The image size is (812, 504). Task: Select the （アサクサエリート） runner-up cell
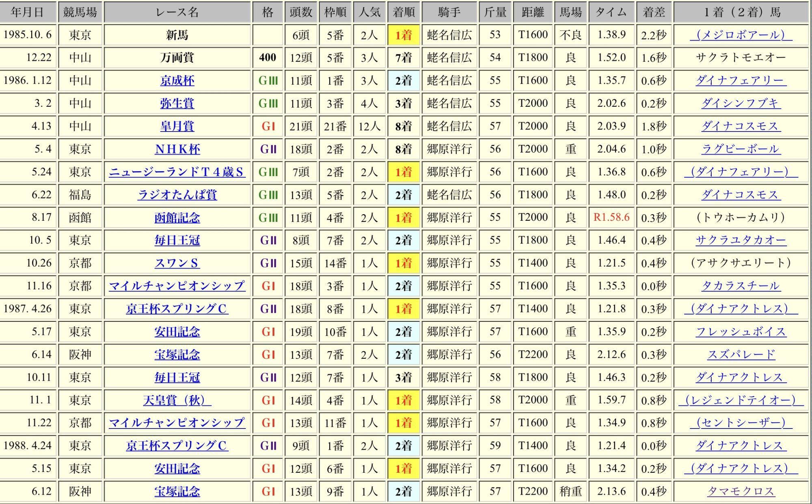point(741,263)
